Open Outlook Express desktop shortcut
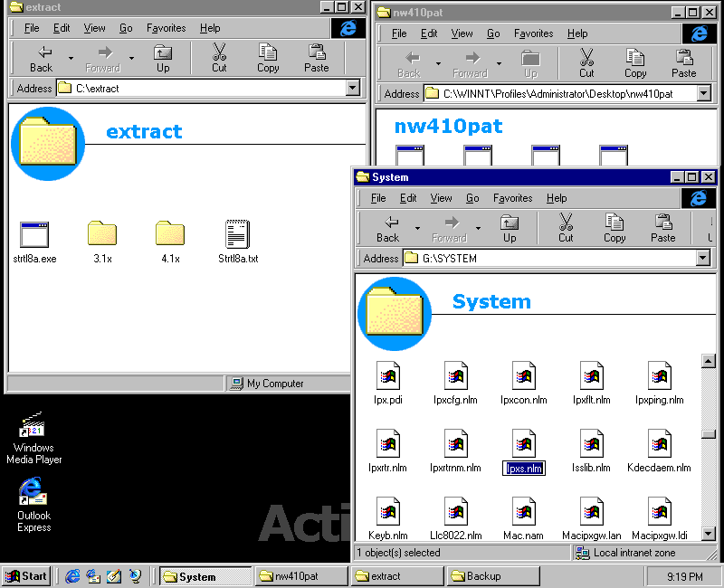 pyautogui.click(x=33, y=505)
